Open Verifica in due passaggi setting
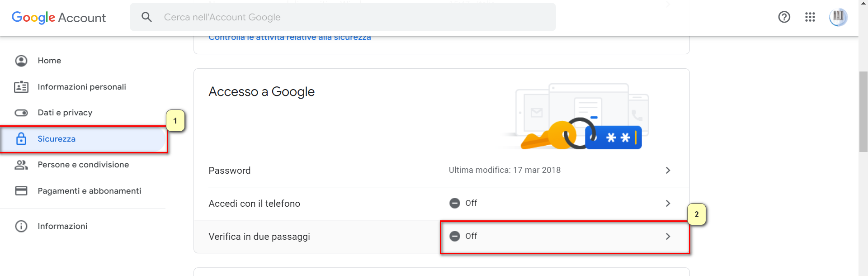The height and width of the screenshot is (276, 868). coord(442,237)
